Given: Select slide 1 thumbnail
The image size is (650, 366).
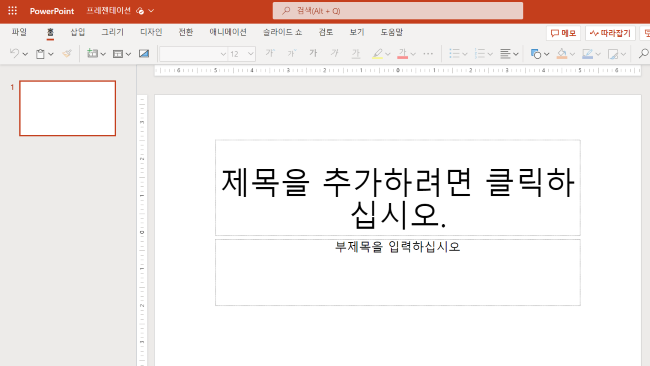Looking at the screenshot, I should 68,108.
